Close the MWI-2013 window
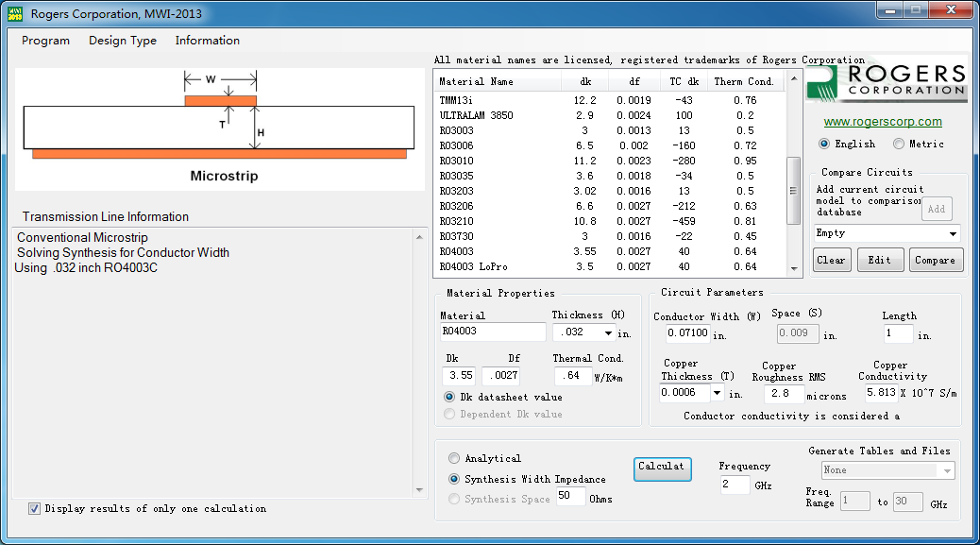The image size is (980, 545). 951,10
